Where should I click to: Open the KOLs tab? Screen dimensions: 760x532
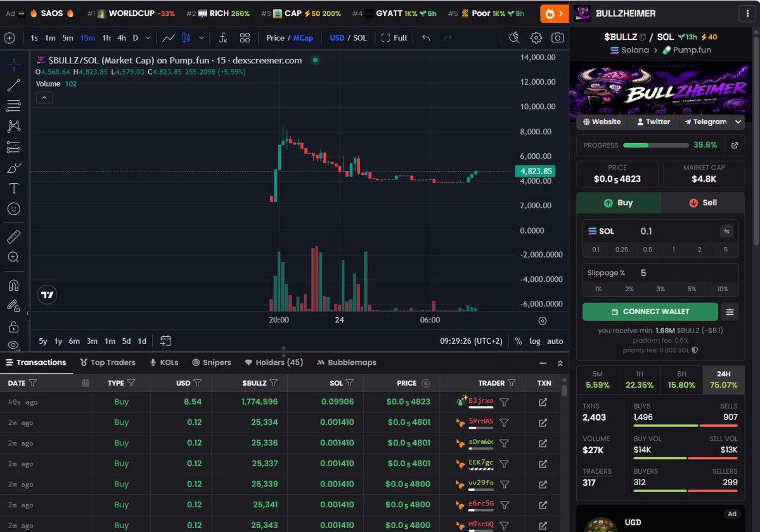coord(164,362)
